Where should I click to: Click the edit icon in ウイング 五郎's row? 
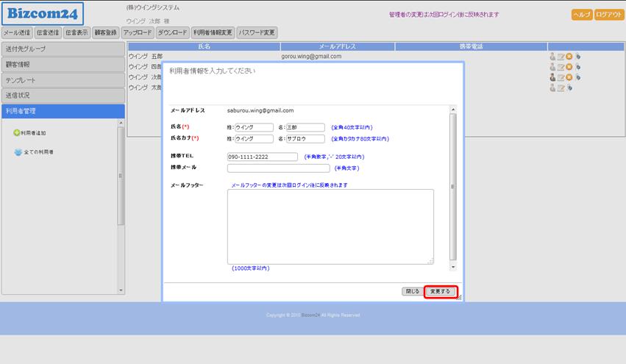(561, 56)
